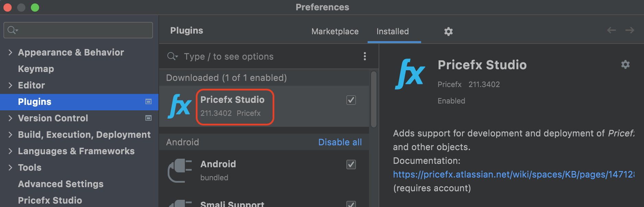Open the three-dot plugin search options menu
The width and height of the screenshot is (644, 207).
365,56
